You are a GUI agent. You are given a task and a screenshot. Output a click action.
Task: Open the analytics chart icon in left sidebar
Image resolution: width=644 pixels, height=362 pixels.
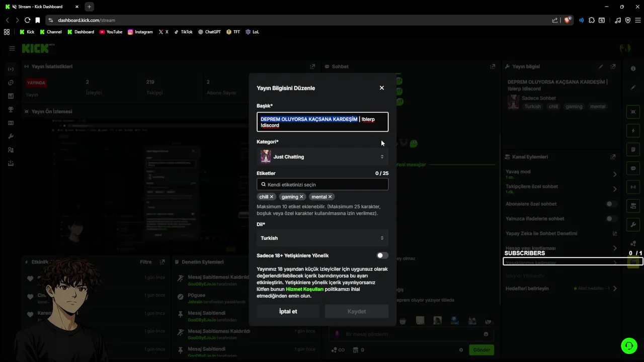click(x=11, y=96)
